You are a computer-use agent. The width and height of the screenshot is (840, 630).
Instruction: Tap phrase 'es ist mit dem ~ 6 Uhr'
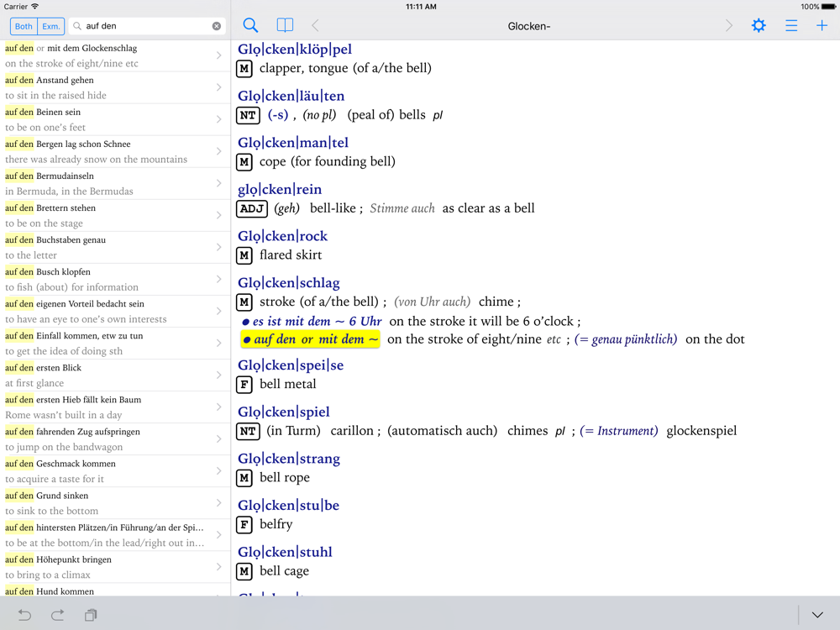(x=312, y=322)
